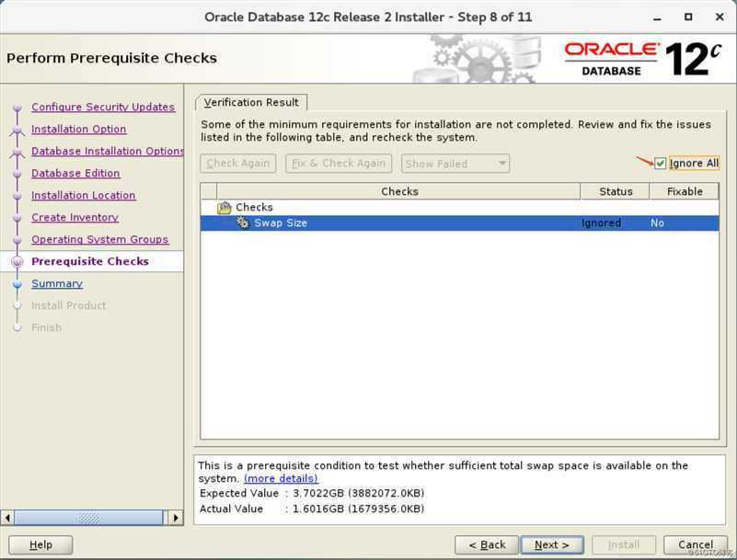Click the step bullet beside Summary

click(17, 284)
